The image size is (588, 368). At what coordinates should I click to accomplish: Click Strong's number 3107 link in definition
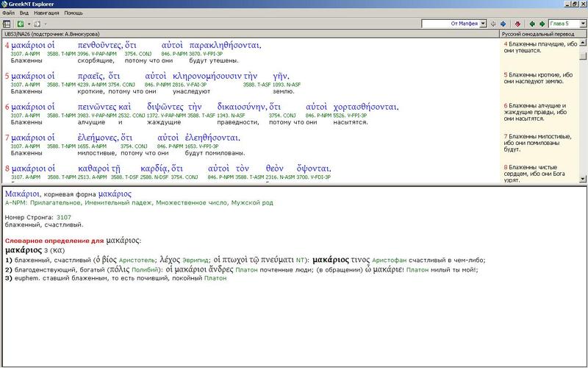(x=63, y=218)
